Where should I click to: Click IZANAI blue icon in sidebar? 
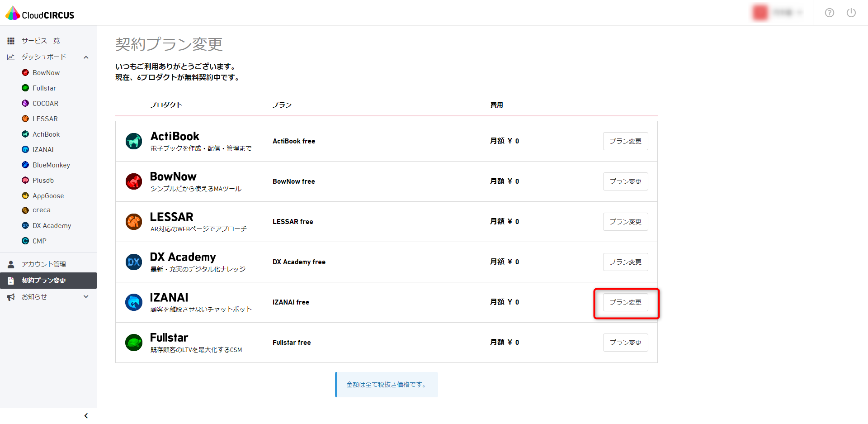click(25, 149)
